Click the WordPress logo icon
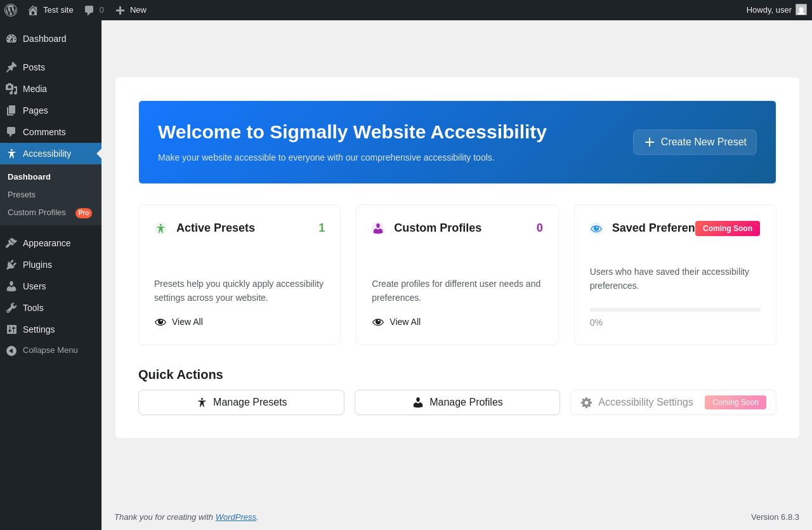Viewport: 812px width, 530px height. pos(11,10)
